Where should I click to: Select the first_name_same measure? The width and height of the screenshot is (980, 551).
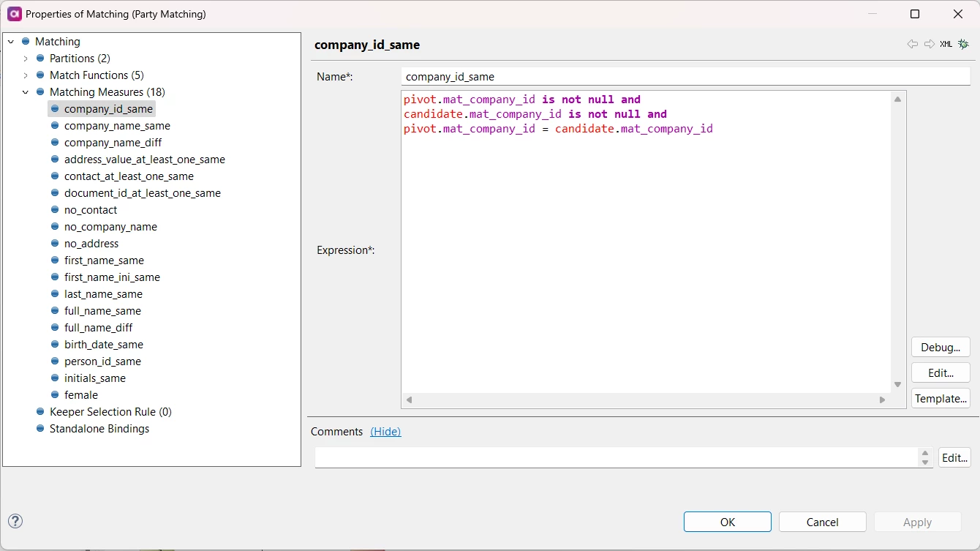pos(104,260)
